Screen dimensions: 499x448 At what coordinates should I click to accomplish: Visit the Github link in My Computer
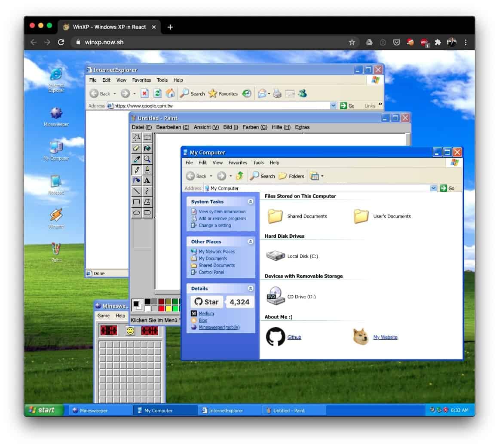pos(294,337)
